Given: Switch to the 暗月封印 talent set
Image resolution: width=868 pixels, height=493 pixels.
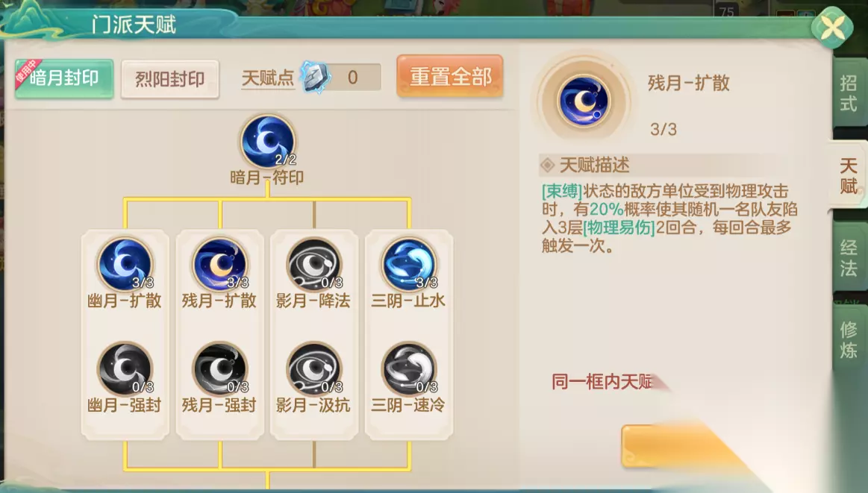Looking at the screenshot, I should pyautogui.click(x=64, y=78).
